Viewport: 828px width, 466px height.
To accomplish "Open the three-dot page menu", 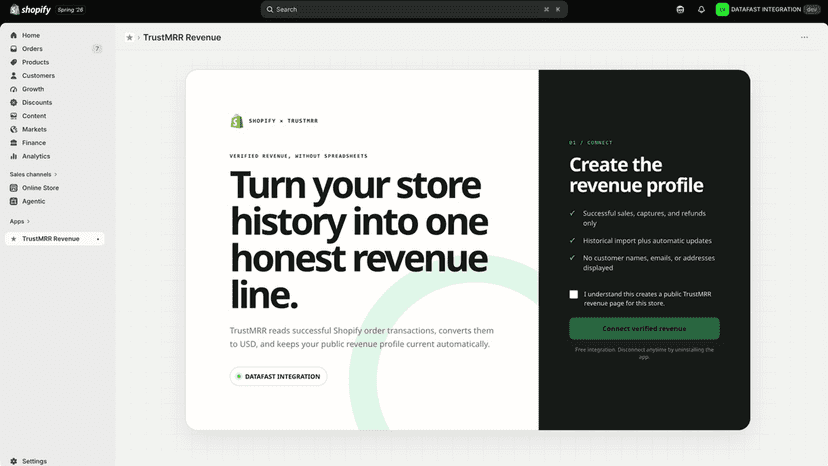I will click(x=804, y=38).
